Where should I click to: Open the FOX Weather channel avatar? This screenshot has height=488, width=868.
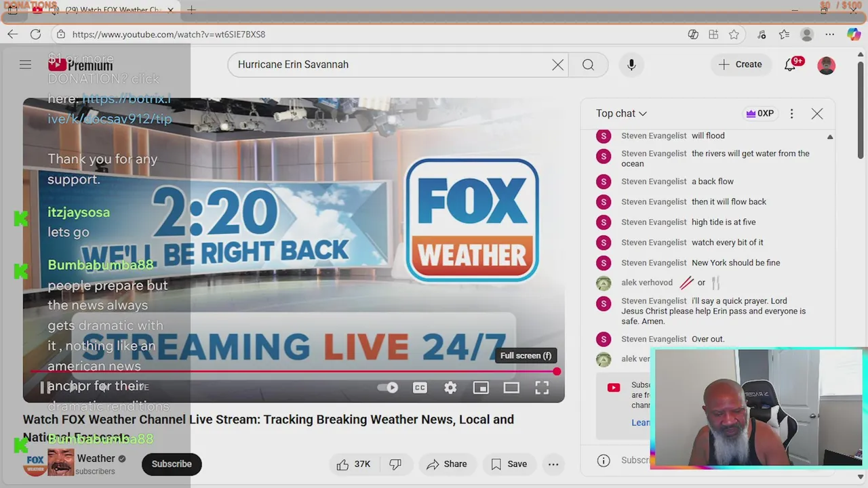pyautogui.click(x=35, y=464)
